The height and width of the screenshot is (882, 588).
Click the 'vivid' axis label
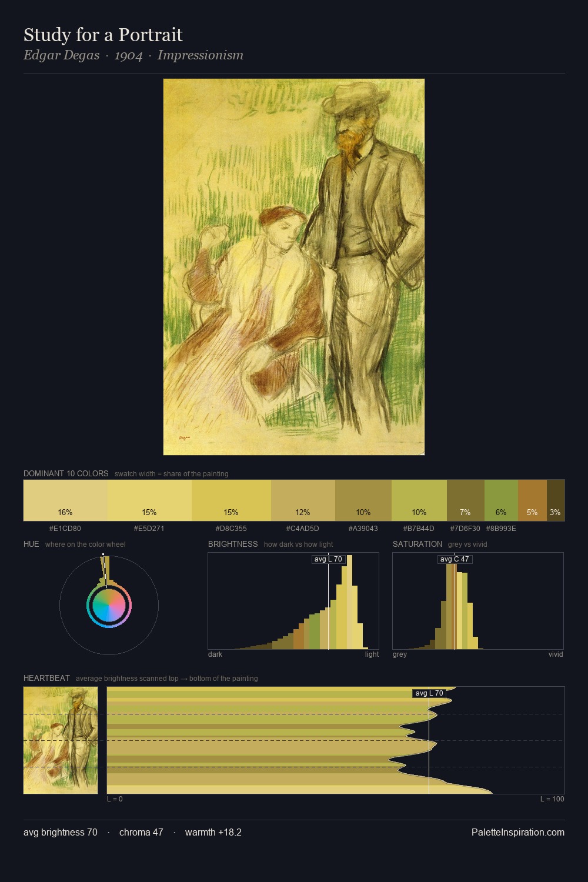[556, 654]
